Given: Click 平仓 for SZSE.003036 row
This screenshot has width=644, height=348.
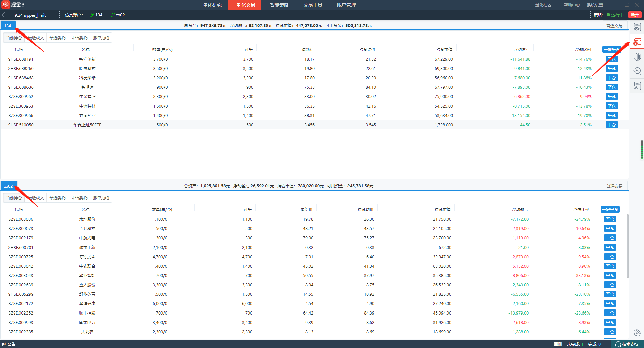Looking at the screenshot, I should click(610, 219).
